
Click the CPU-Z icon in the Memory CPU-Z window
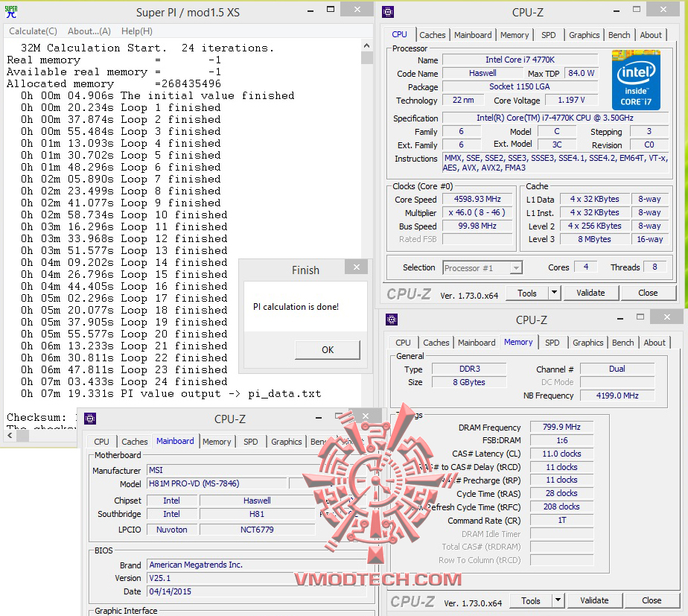(x=392, y=320)
